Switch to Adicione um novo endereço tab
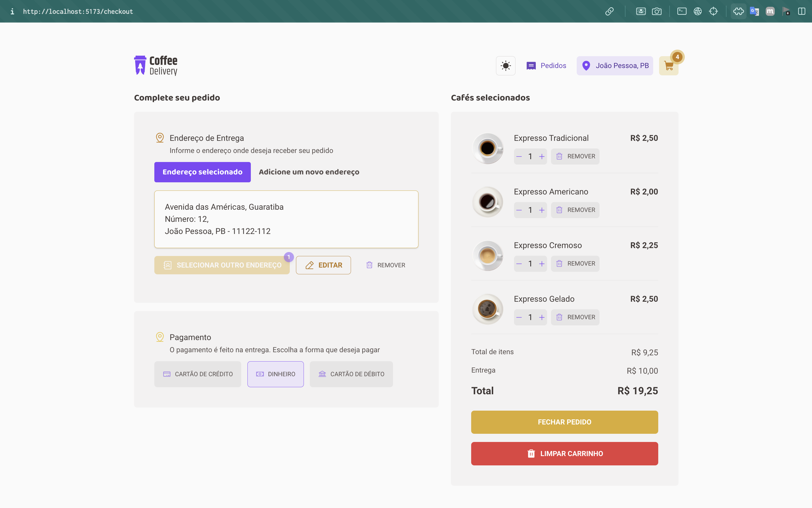The height and width of the screenshot is (508, 812). [309, 172]
